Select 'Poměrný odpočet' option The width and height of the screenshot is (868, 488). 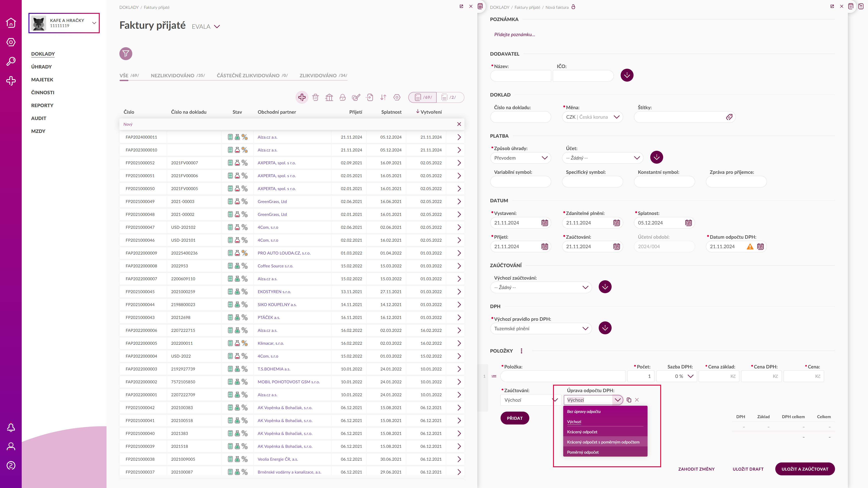(x=605, y=452)
